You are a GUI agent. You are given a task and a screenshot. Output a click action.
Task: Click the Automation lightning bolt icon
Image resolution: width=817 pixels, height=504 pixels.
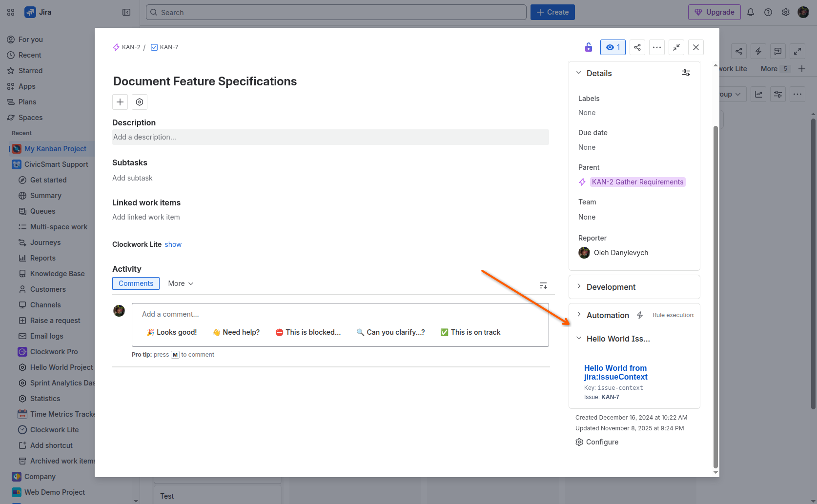pos(640,315)
